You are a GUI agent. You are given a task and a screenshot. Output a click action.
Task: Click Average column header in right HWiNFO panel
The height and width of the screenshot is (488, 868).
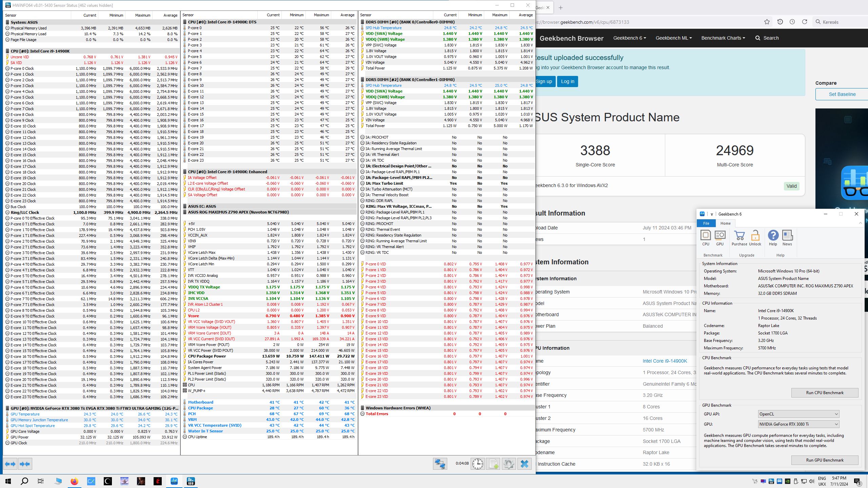(525, 15)
